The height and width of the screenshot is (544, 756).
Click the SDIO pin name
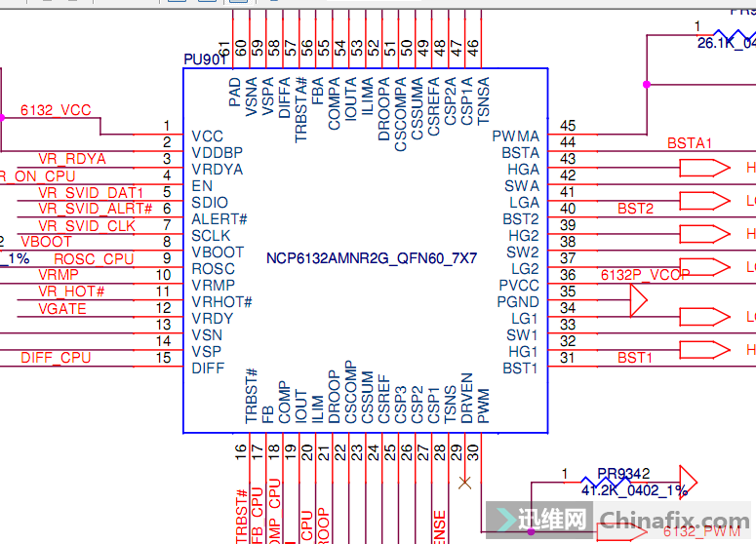pos(210,203)
